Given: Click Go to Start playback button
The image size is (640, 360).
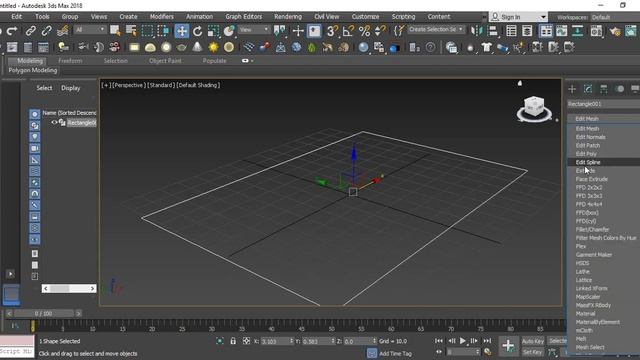Looking at the screenshot, I should 439,341.
